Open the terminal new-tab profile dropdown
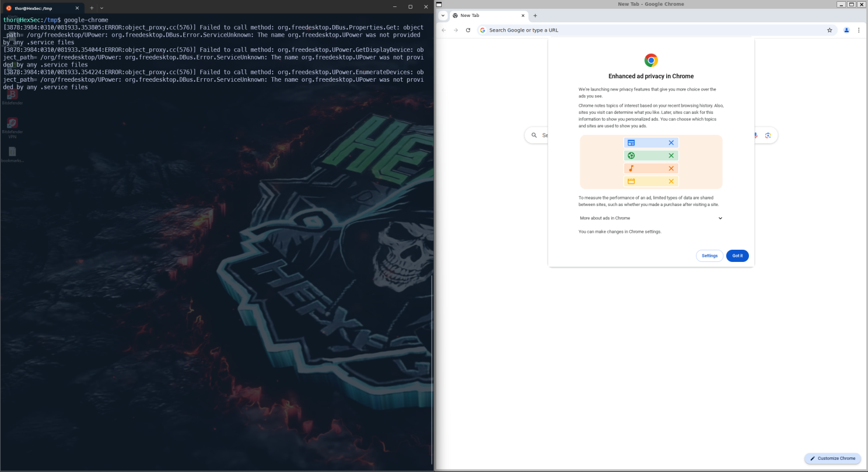 click(x=101, y=8)
